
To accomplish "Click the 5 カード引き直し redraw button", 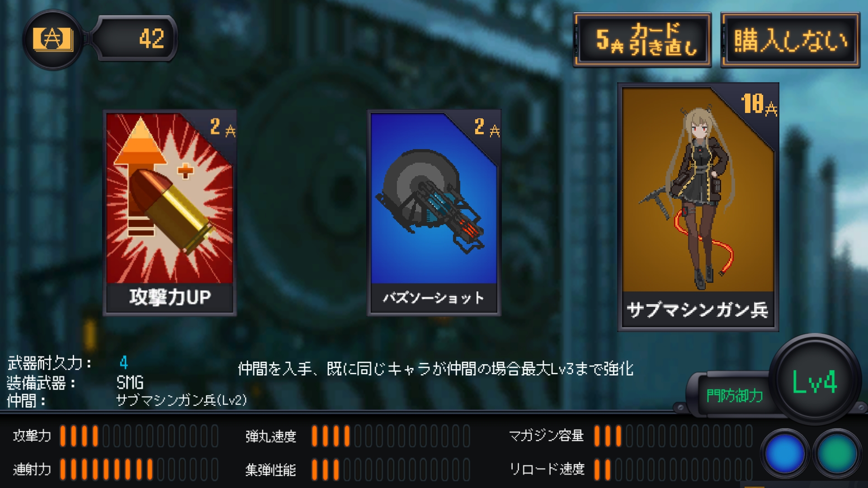I will point(642,40).
